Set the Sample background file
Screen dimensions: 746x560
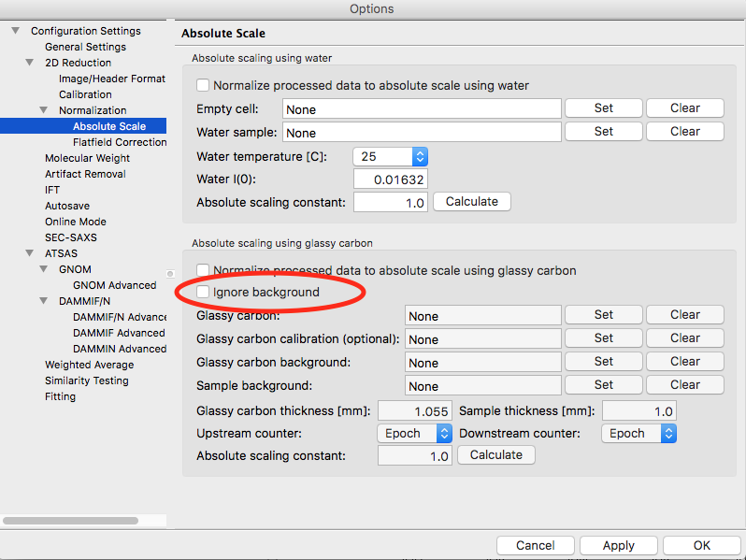[604, 384]
